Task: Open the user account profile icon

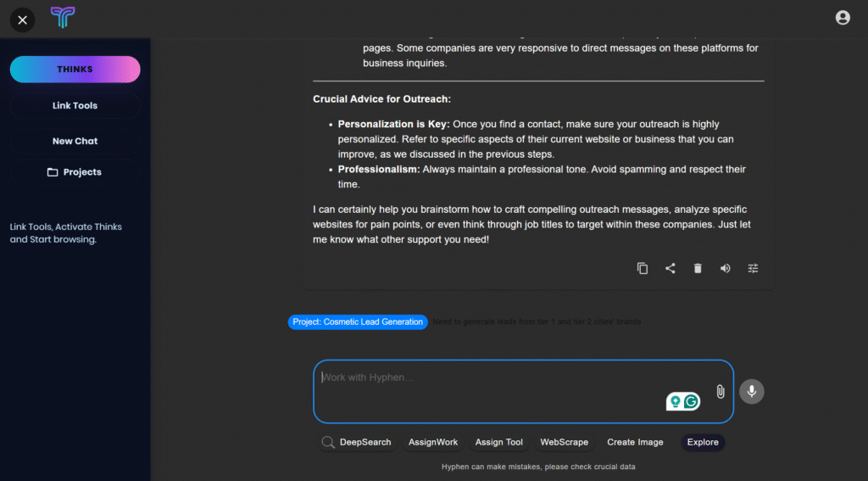Action: point(842,18)
